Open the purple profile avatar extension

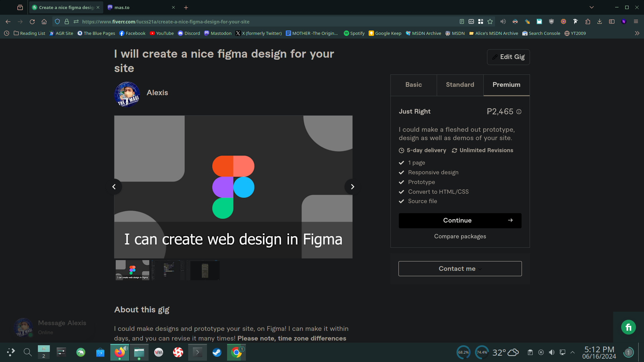click(x=624, y=21)
